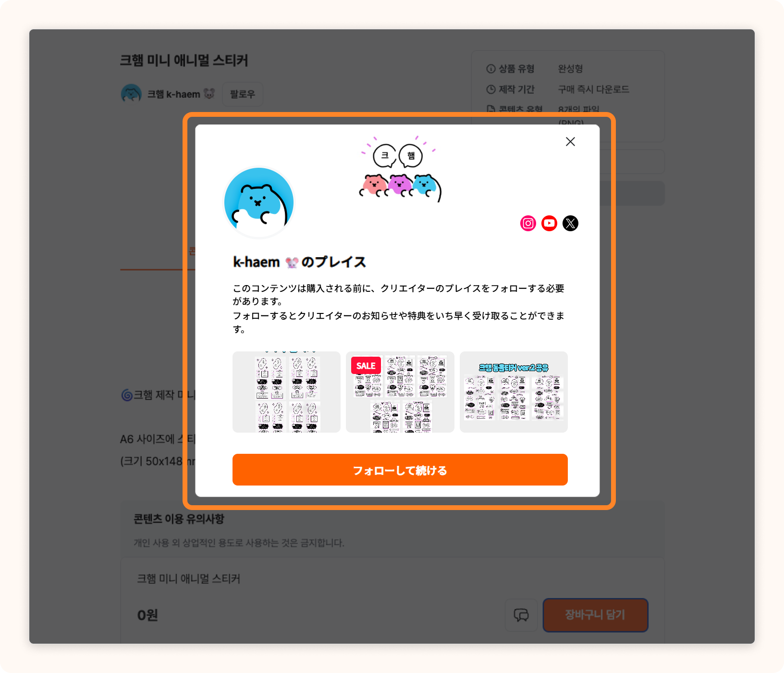Click the red SALE badge

tap(366, 365)
